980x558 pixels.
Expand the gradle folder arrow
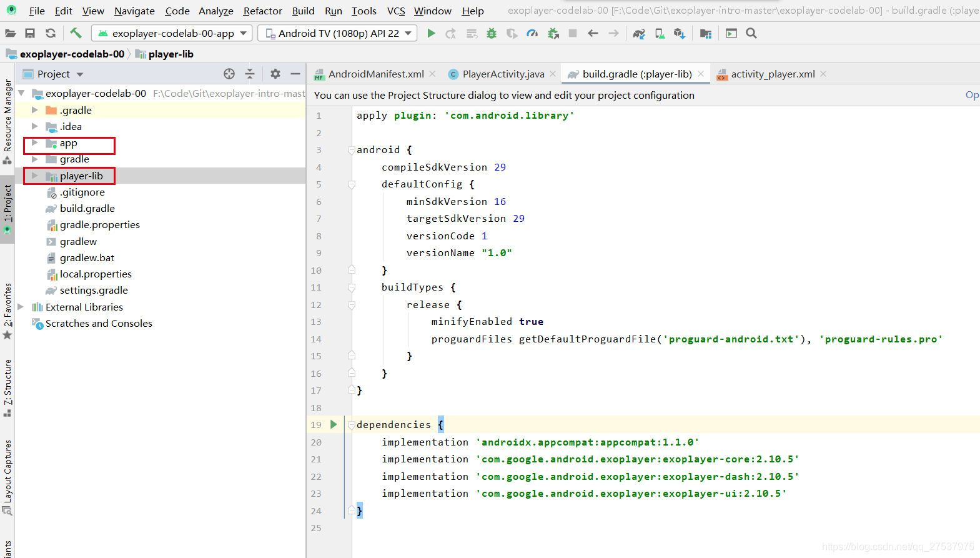click(35, 159)
